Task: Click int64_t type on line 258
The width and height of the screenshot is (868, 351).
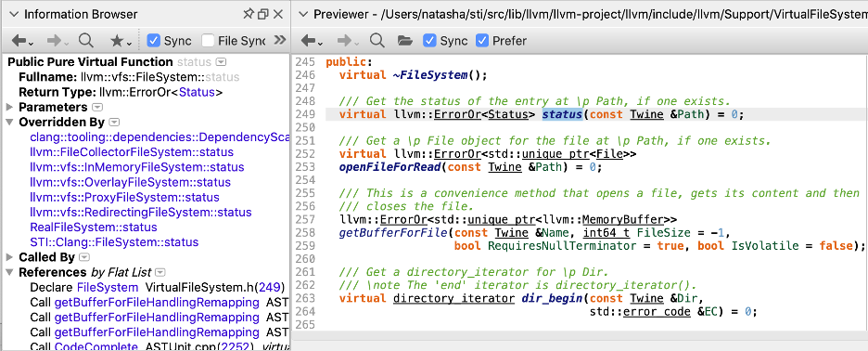Action: coord(606,232)
